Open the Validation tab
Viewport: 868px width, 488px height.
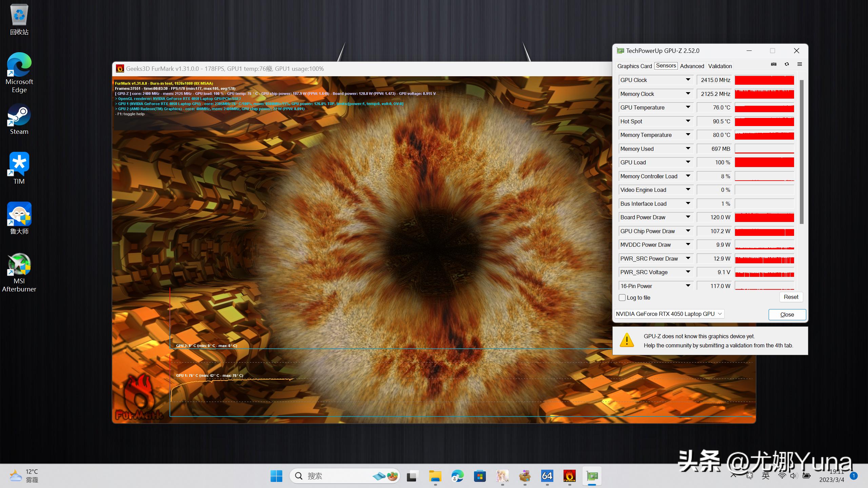click(x=720, y=66)
